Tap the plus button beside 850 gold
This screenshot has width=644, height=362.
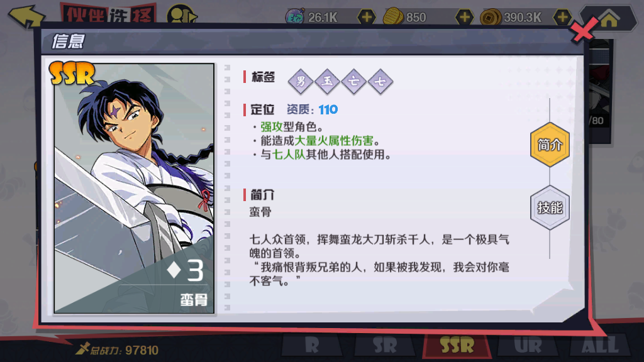click(x=465, y=17)
